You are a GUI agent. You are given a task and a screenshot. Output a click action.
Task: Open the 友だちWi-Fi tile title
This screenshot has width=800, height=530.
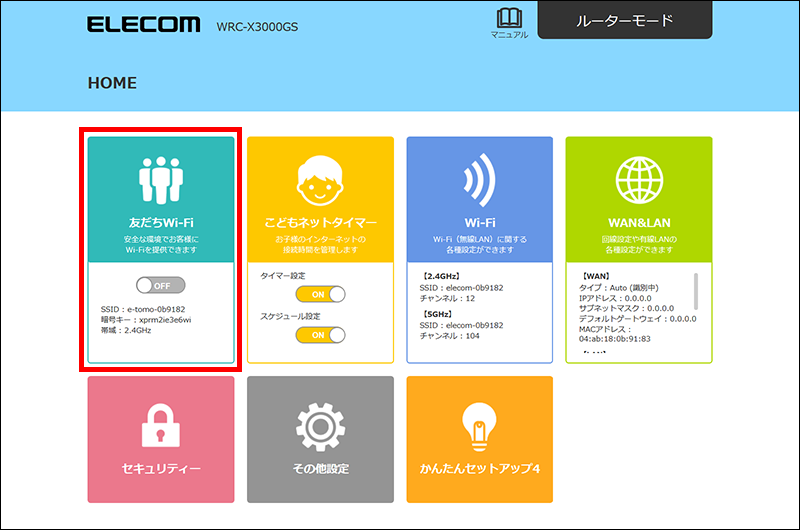click(161, 222)
